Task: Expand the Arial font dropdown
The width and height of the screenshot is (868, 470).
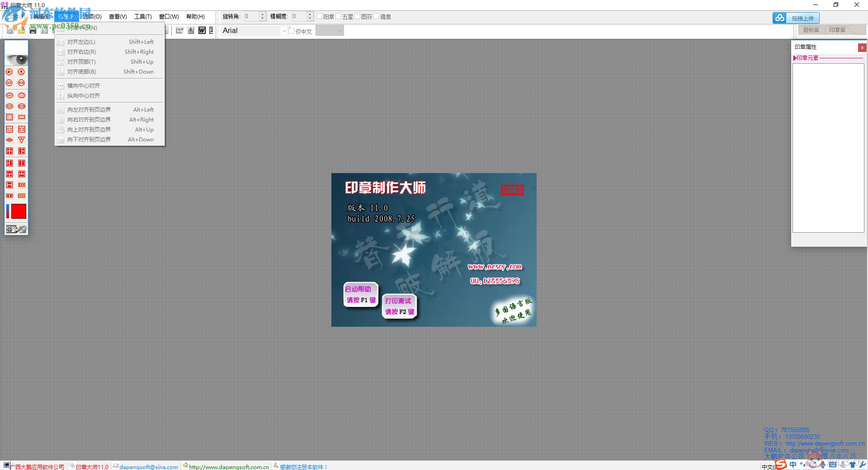Action: (x=284, y=31)
